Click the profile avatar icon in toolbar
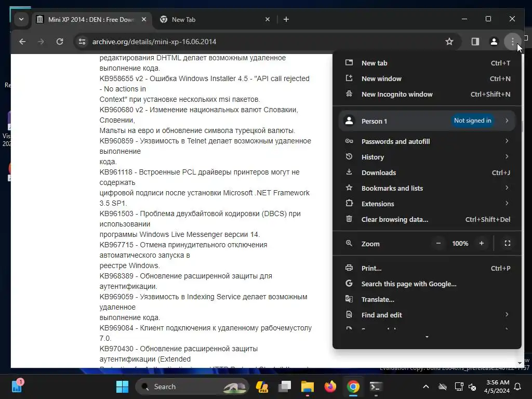Image resolution: width=532 pixels, height=399 pixels. tap(494, 42)
